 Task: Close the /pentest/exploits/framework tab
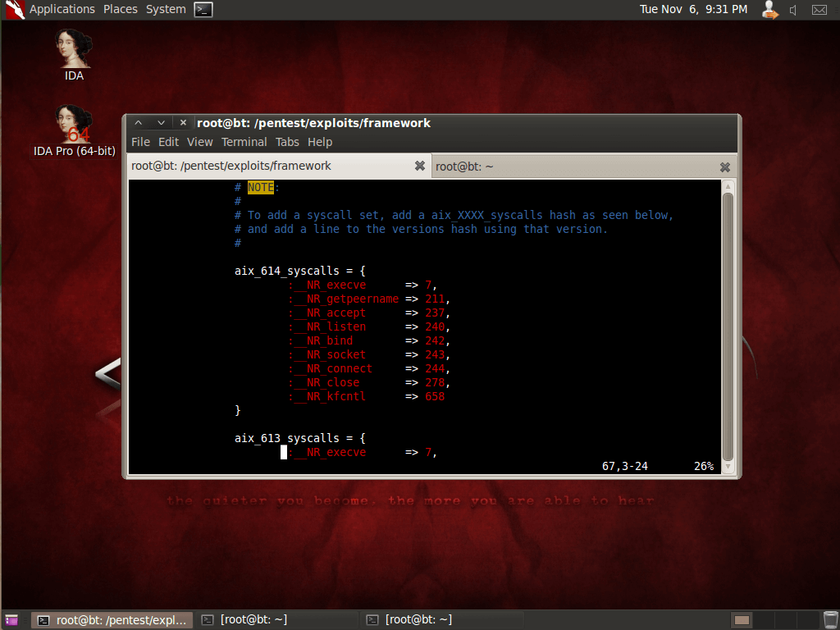click(419, 167)
